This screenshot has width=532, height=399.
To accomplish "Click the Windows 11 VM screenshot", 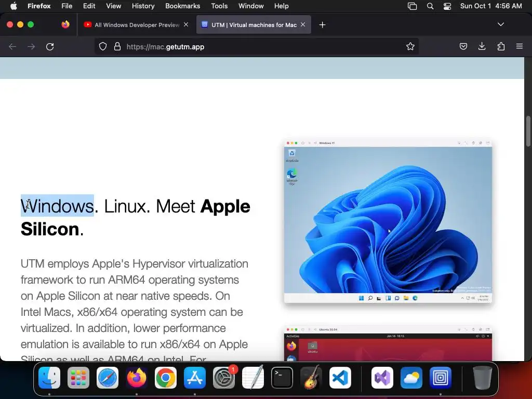I will point(388,221).
